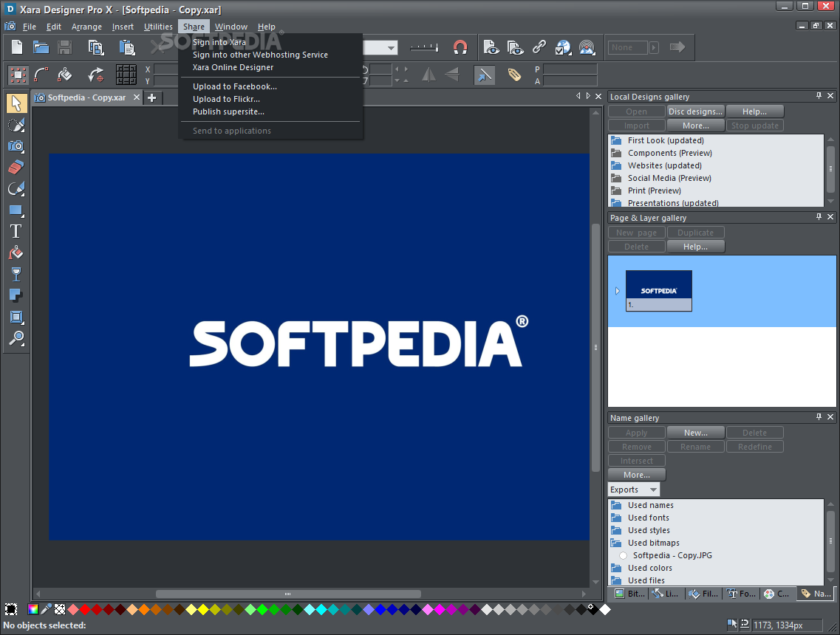The image size is (840, 635).
Task: Open the Exports dropdown
Action: pyautogui.click(x=634, y=490)
